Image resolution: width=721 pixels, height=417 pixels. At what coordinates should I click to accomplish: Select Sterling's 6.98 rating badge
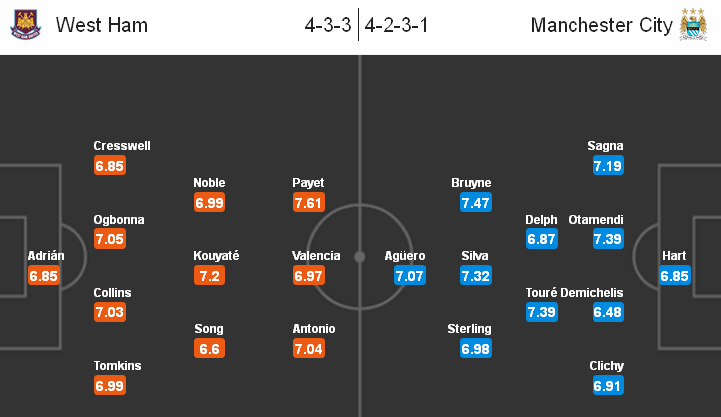(x=475, y=348)
